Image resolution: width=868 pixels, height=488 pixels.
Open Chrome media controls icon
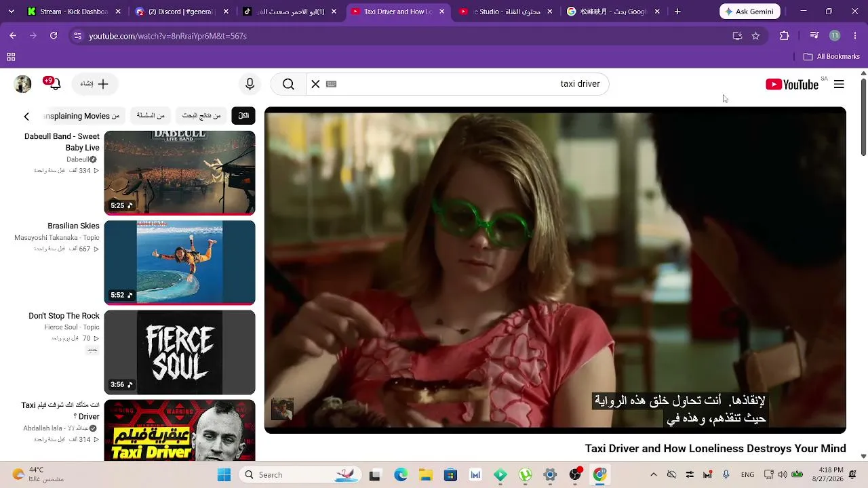(x=814, y=36)
